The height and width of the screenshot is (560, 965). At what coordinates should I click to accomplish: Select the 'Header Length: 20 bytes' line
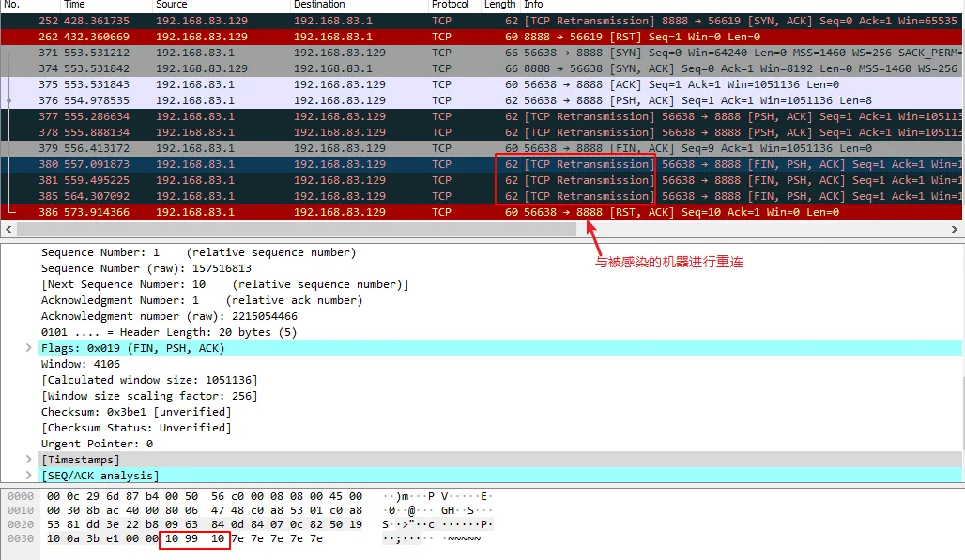click(169, 333)
